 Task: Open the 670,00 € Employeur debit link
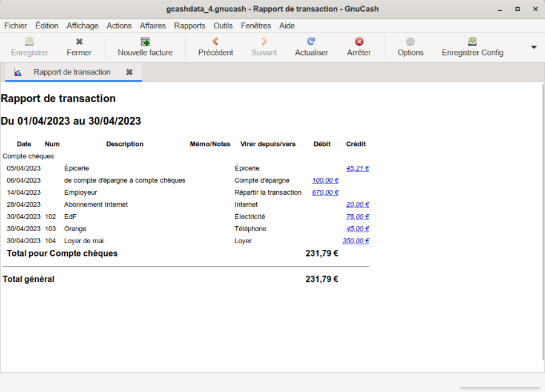coord(325,192)
